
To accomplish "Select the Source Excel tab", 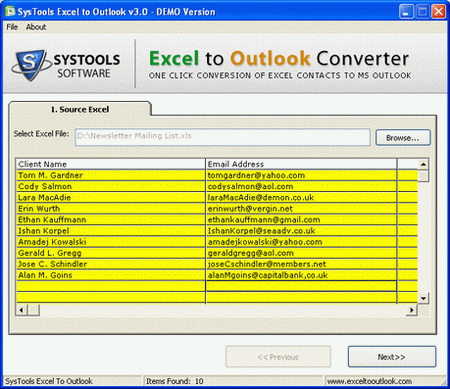I will [80, 109].
